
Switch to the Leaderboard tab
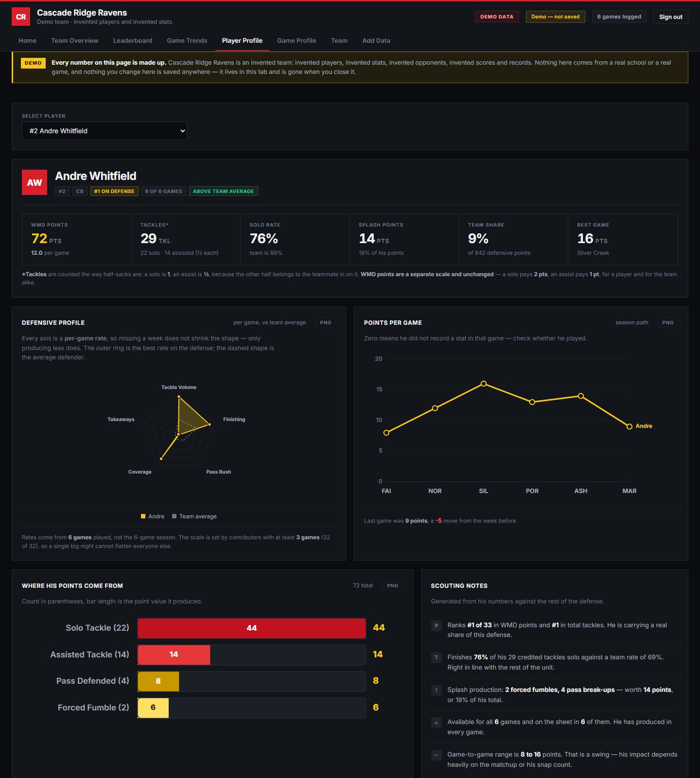tap(133, 41)
